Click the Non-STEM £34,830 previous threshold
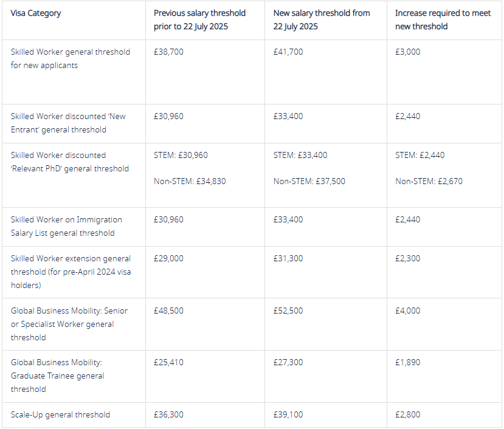 click(190, 181)
